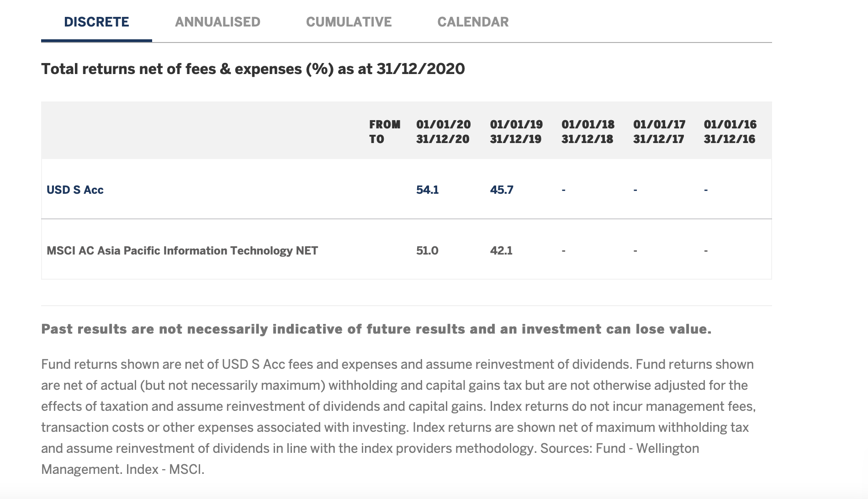Switch to the DISCRETE tab
The height and width of the screenshot is (499, 868).
96,22
